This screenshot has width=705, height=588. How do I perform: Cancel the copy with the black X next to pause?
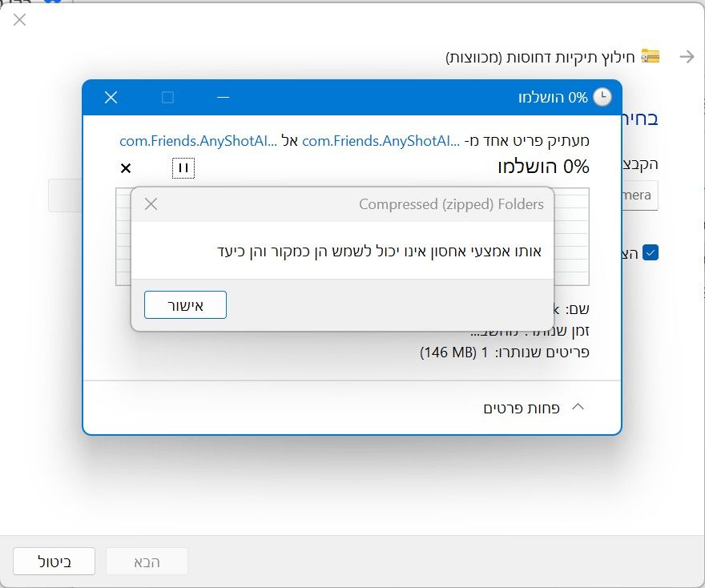pyautogui.click(x=126, y=168)
